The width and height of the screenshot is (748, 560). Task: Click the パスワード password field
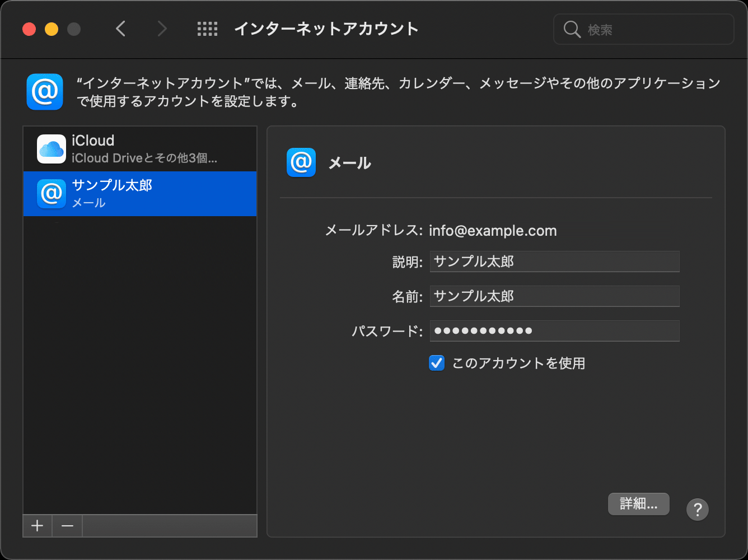(x=554, y=331)
